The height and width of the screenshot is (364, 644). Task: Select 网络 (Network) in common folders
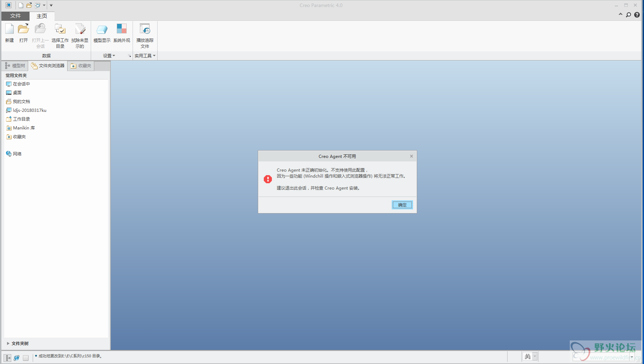[14, 154]
